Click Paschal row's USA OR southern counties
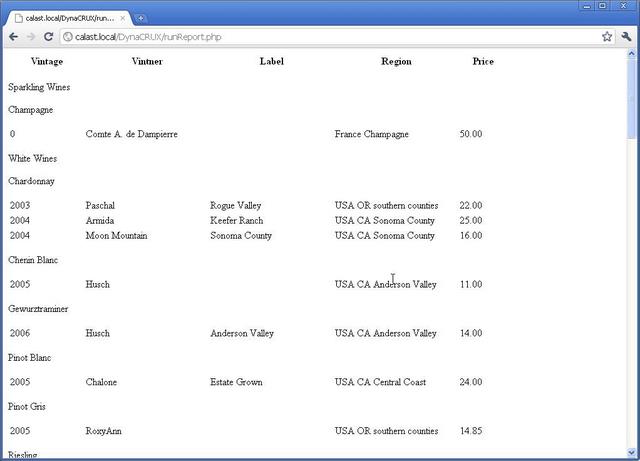Screen dimensions: 640x461 coord(387,205)
